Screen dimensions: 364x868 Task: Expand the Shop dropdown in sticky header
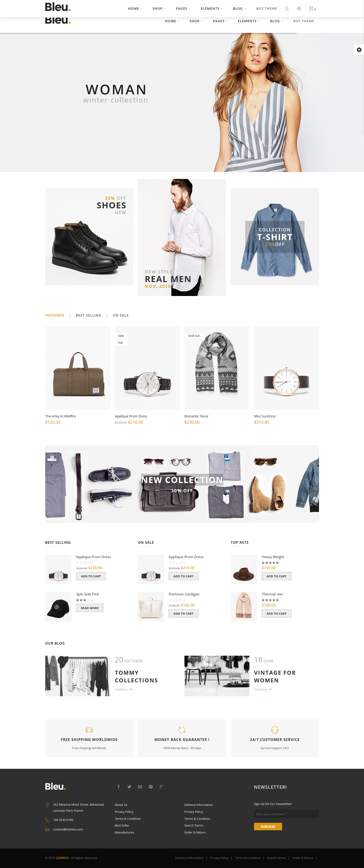click(159, 8)
